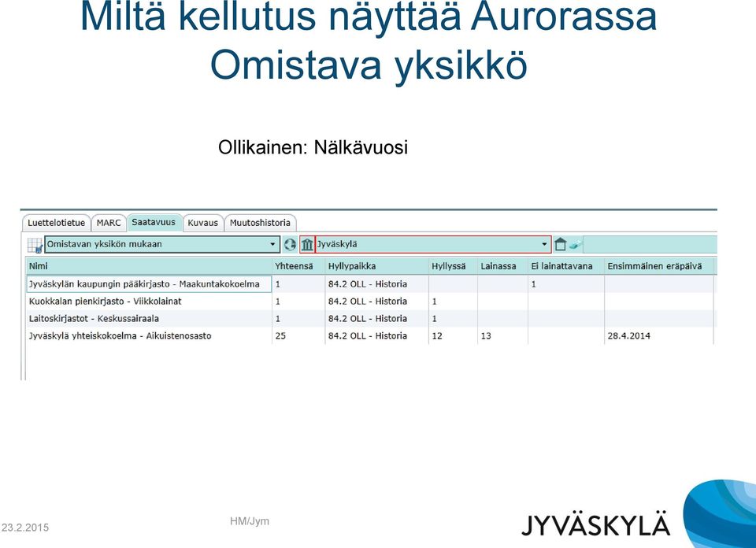Click the due date 28.4.2014 cell
The width and height of the screenshot is (756, 548).
658,336
